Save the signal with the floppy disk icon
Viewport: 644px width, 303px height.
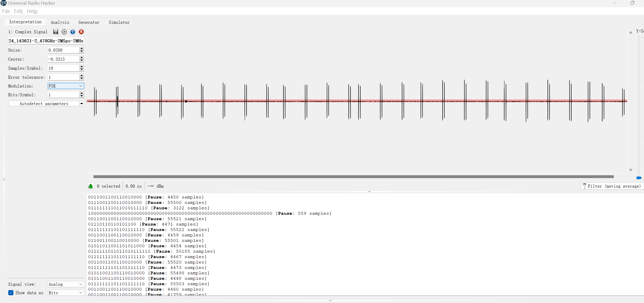click(56, 32)
